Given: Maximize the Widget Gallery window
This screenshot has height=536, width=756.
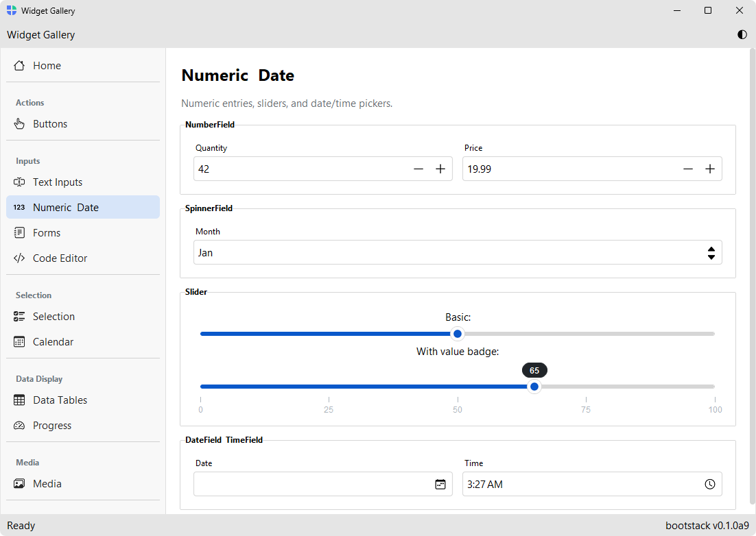Looking at the screenshot, I should coord(708,10).
